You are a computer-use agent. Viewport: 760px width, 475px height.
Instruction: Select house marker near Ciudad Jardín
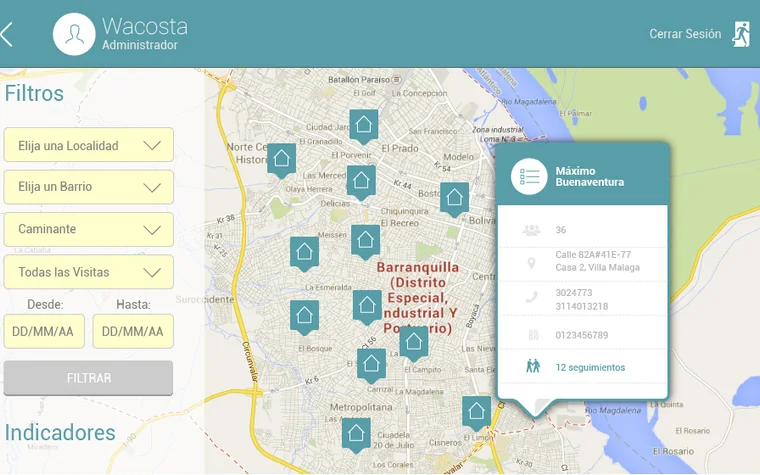364,127
